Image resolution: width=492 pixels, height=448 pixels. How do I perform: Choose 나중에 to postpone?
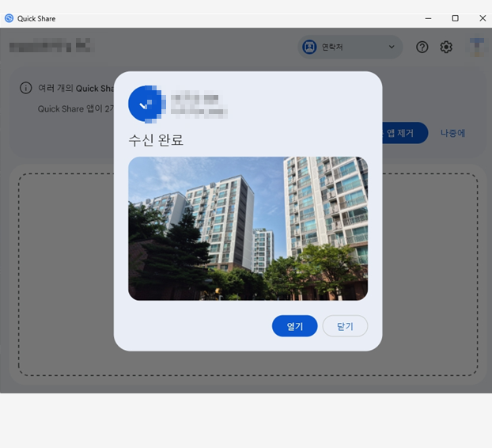coord(452,133)
